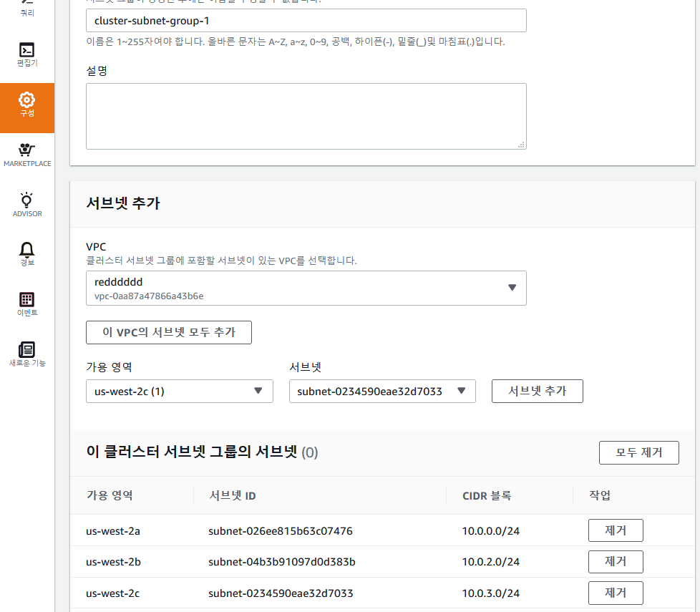Open the MARKETPLACE sidebar icon
Viewport: 700px width, 612px height.
[x=26, y=152]
